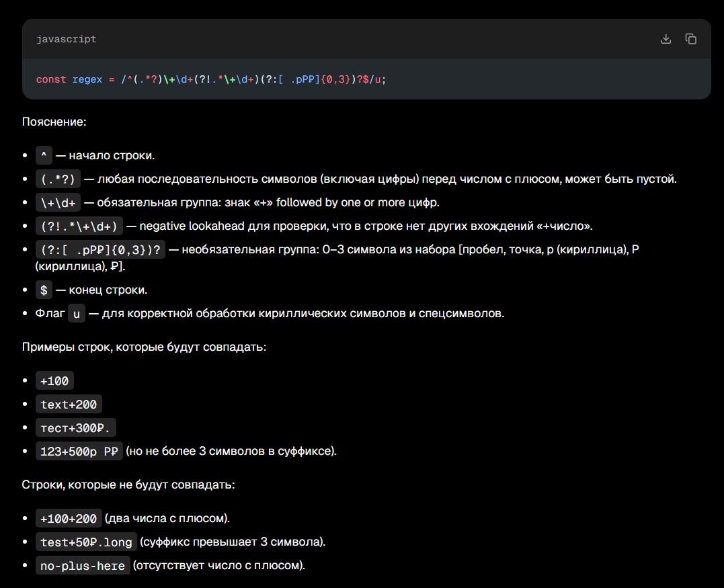Click the '123+500р Р₽' example chip

[x=79, y=452]
